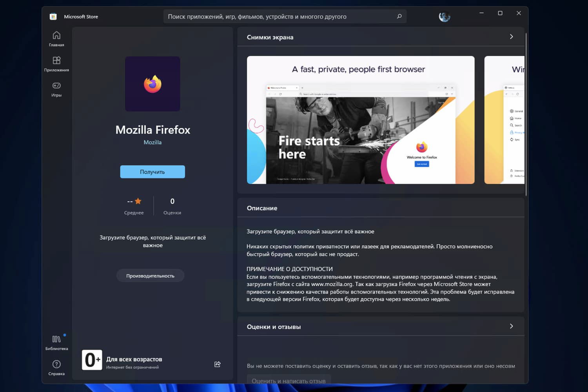Click the Среднее average rating label
Viewport: 588px width, 392px height.
pyautogui.click(x=134, y=213)
